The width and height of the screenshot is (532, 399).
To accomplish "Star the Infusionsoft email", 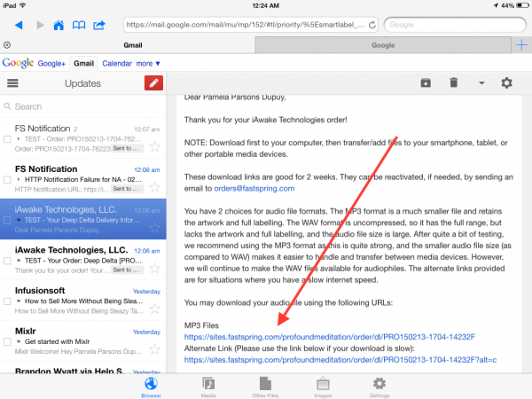I will [x=154, y=309].
